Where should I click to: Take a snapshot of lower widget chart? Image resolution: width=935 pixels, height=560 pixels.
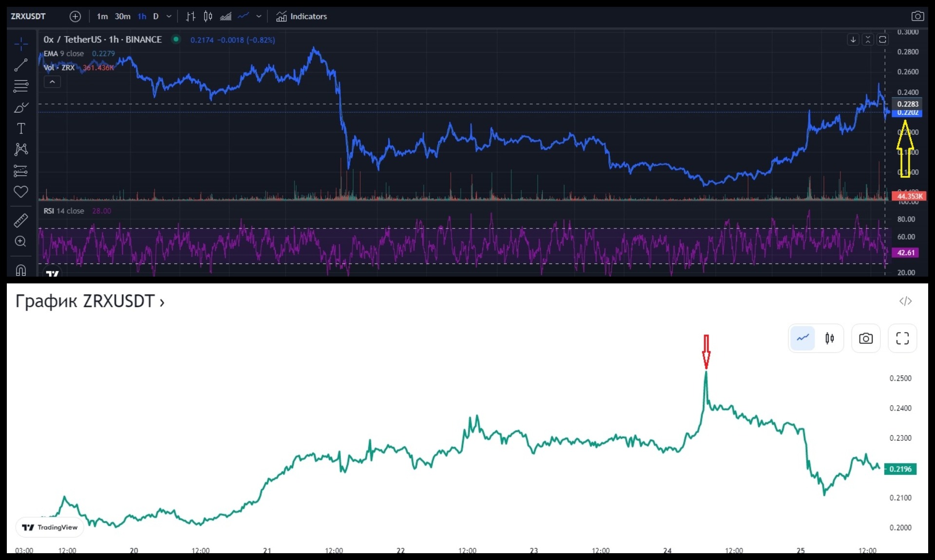(865, 338)
